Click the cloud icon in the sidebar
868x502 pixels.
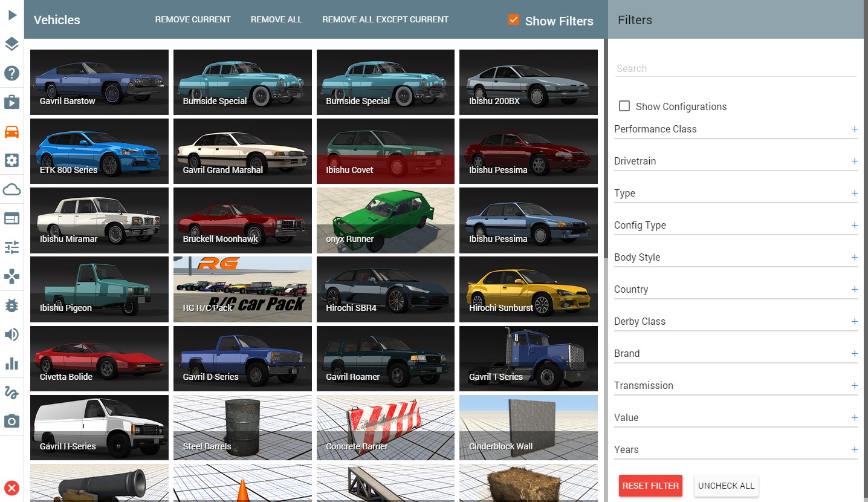[x=11, y=189]
